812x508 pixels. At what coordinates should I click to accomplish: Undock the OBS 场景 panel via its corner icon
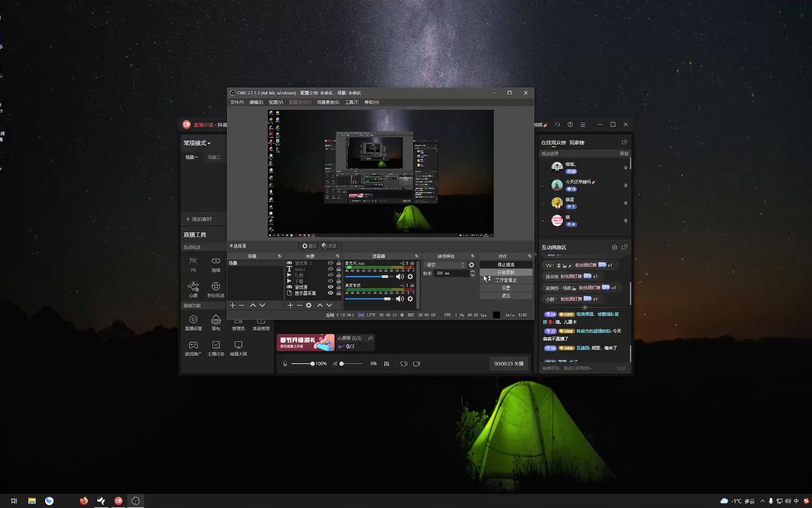tap(279, 256)
